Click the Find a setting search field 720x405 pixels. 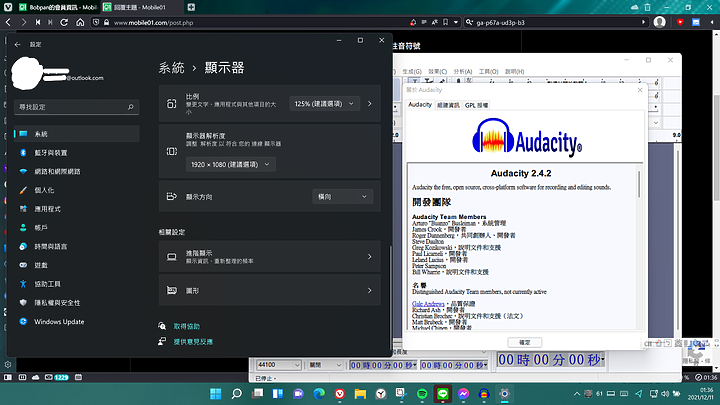coord(76,107)
